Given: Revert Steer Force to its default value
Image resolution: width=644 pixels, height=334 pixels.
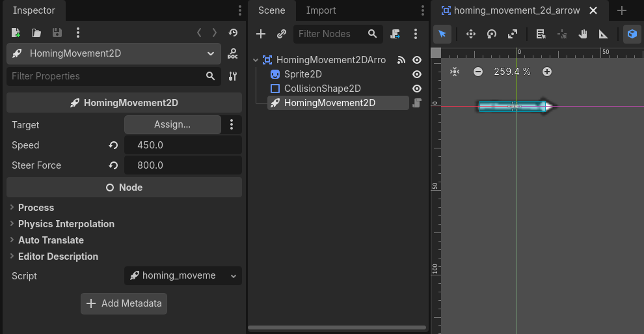Looking at the screenshot, I should point(113,165).
